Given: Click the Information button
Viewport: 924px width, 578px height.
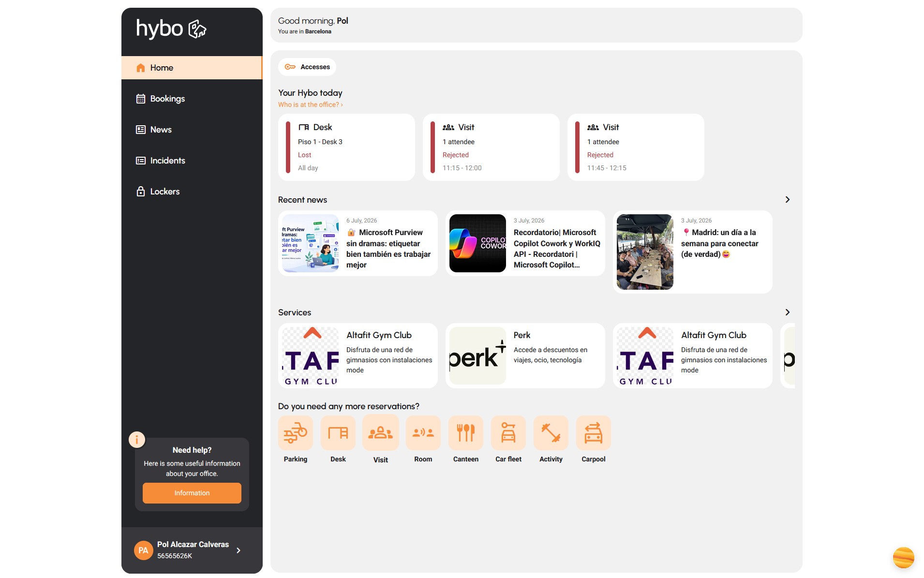Looking at the screenshot, I should click(192, 493).
